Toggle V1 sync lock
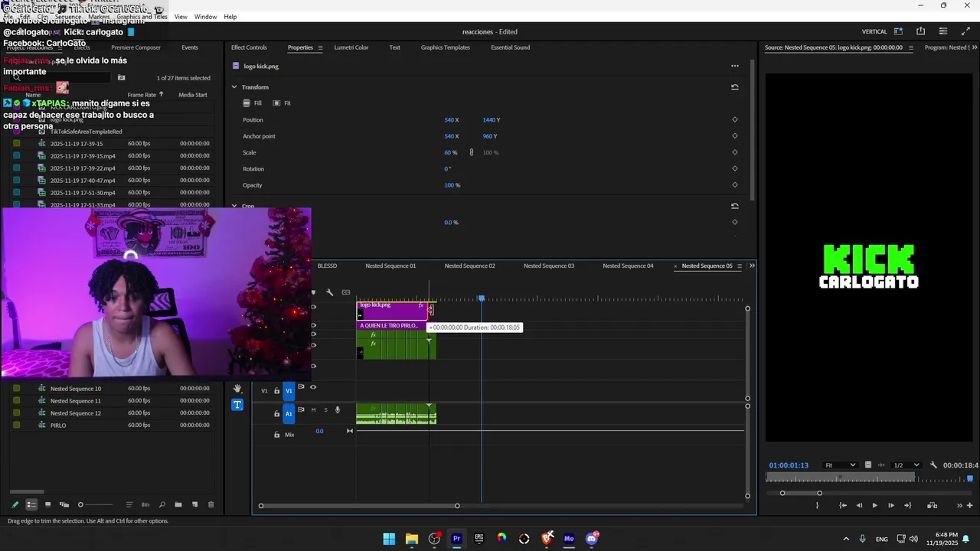This screenshot has width=980, height=551. (x=301, y=387)
